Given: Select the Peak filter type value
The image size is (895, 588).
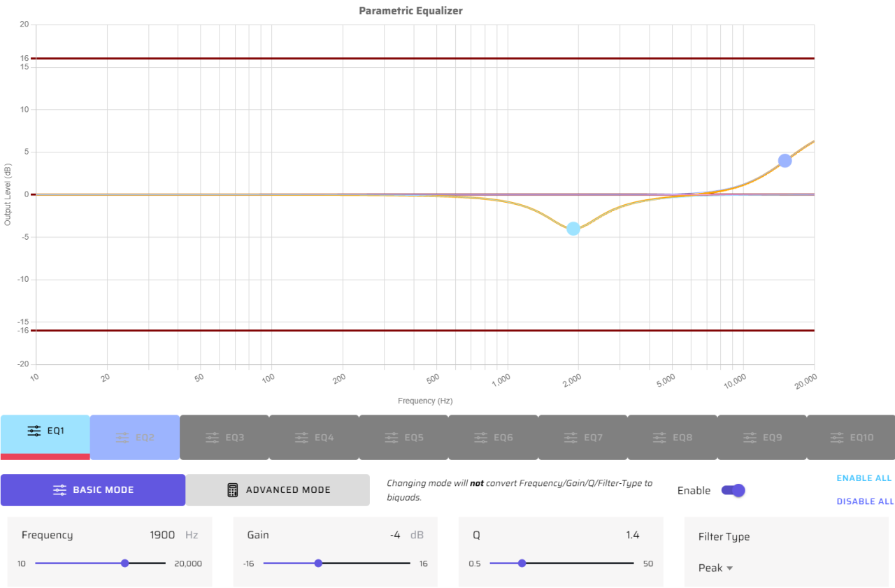Looking at the screenshot, I should click(710, 568).
